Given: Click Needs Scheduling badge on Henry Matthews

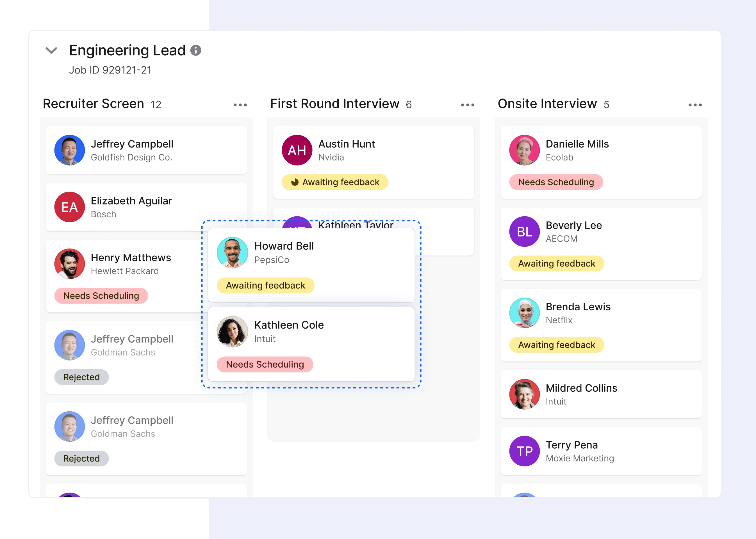Looking at the screenshot, I should pos(101,296).
